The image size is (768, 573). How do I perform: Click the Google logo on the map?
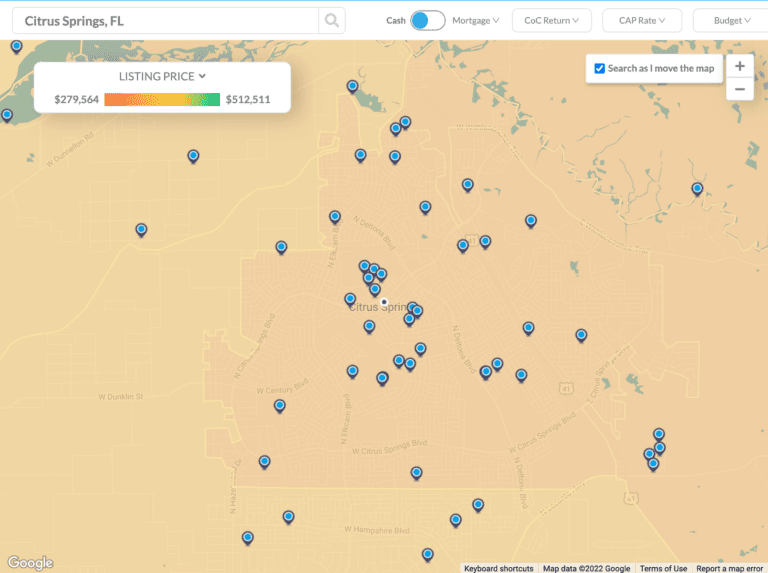coord(30,563)
